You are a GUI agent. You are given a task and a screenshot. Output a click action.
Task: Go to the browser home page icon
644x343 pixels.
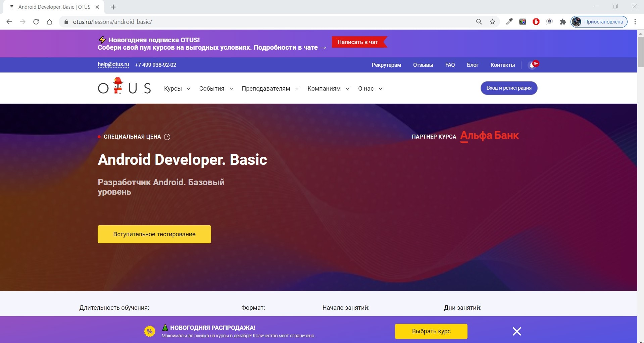49,22
